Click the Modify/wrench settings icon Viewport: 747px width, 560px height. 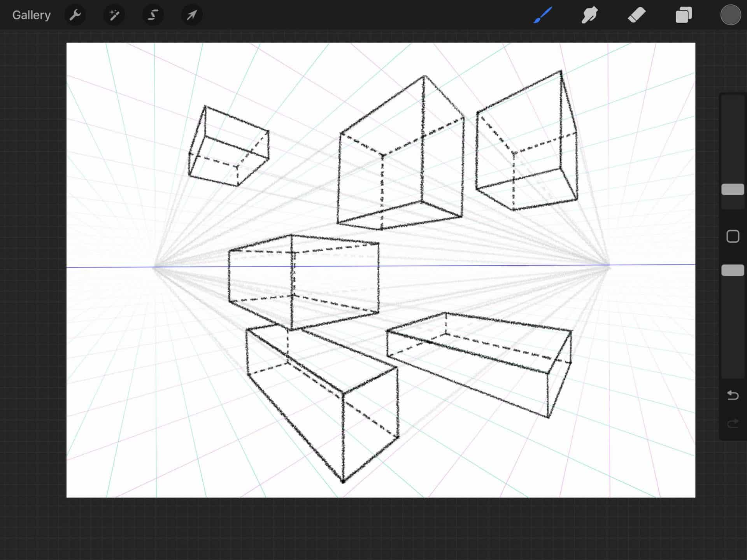click(75, 15)
